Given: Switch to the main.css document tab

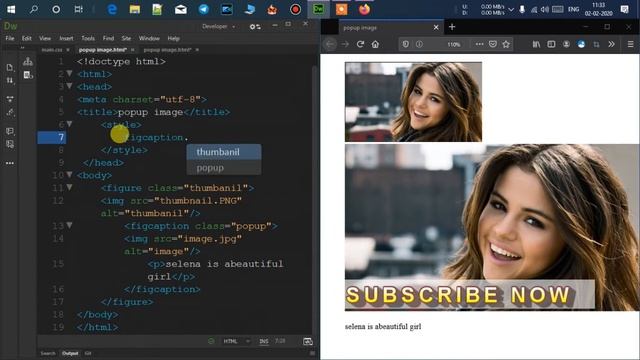Looking at the screenshot, I should 51,50.
